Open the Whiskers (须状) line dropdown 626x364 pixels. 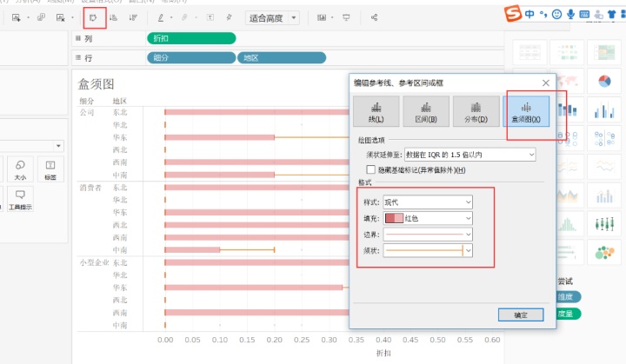(x=428, y=251)
